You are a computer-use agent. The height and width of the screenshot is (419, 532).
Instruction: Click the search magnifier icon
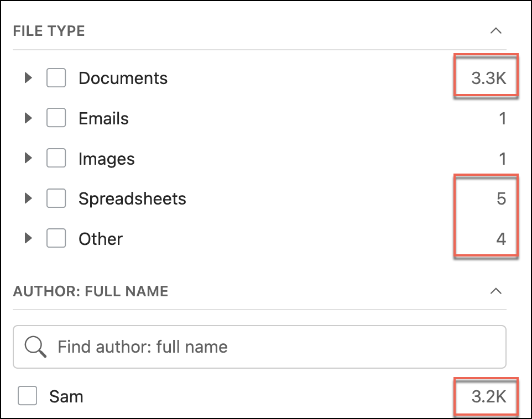(x=35, y=347)
